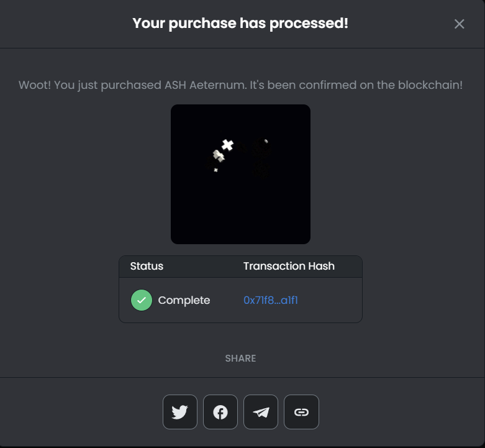Share the purchase on Facebook
485x448 pixels.
(x=220, y=412)
